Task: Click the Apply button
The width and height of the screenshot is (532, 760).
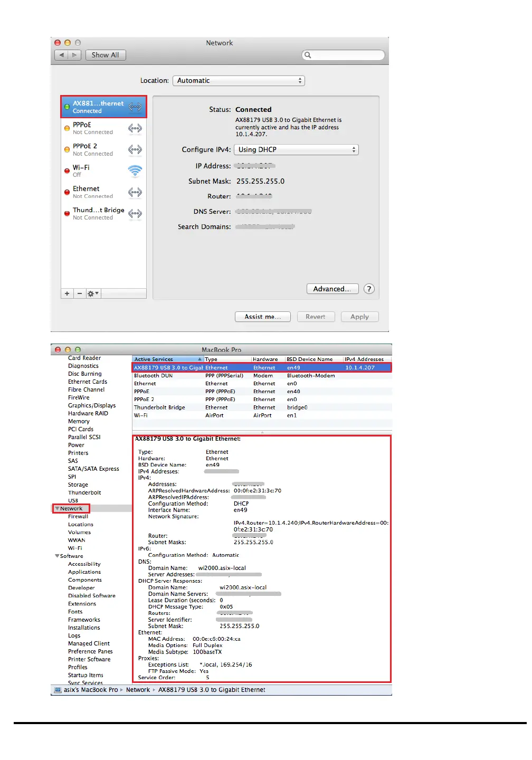Action: click(360, 317)
